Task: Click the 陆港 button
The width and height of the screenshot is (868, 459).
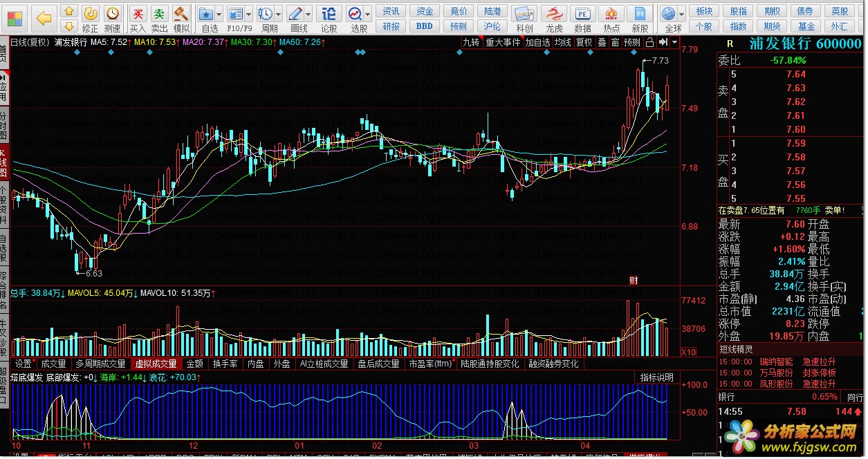Action: [492, 11]
